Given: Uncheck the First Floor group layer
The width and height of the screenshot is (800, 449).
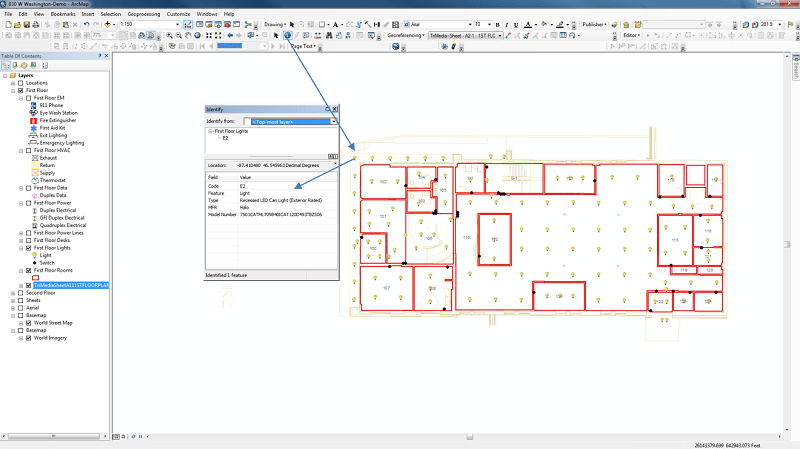Looking at the screenshot, I should 20,90.
